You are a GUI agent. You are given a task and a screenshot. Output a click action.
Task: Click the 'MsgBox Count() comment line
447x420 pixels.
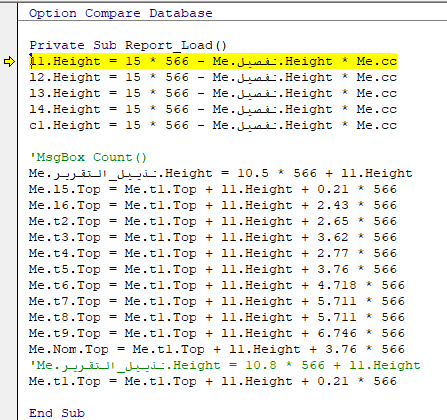[88, 157]
